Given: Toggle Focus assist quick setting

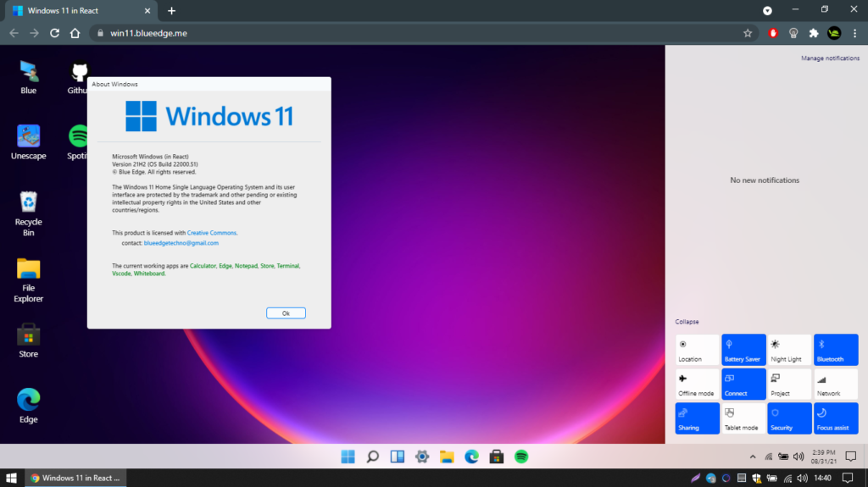Looking at the screenshot, I should [x=836, y=418].
